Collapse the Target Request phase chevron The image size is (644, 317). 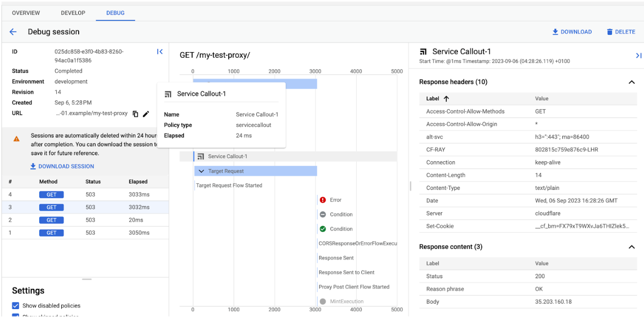pyautogui.click(x=201, y=171)
